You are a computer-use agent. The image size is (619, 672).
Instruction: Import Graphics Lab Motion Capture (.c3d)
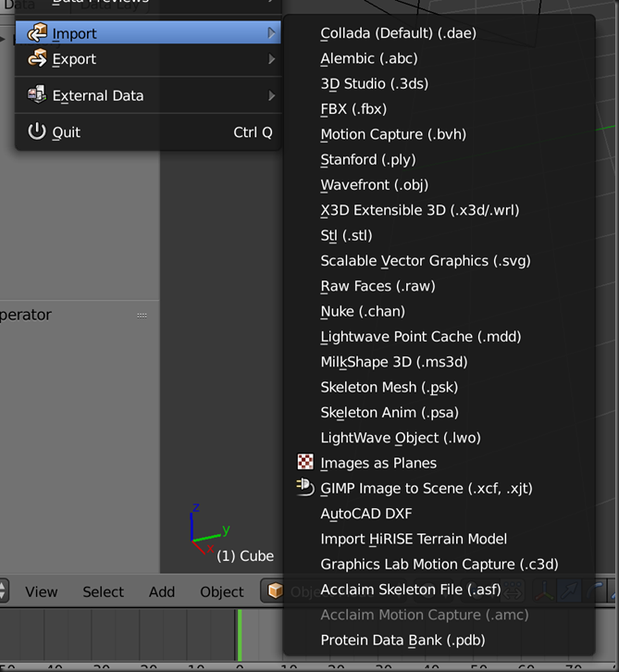pos(439,564)
